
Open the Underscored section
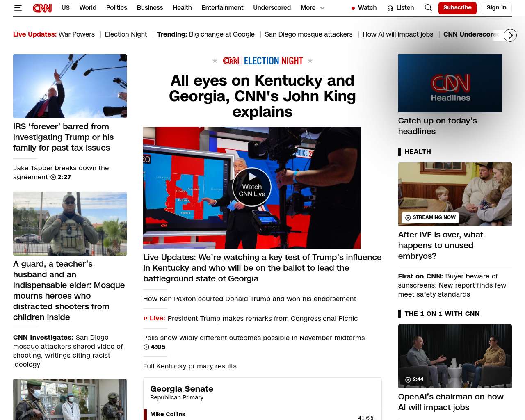(272, 8)
